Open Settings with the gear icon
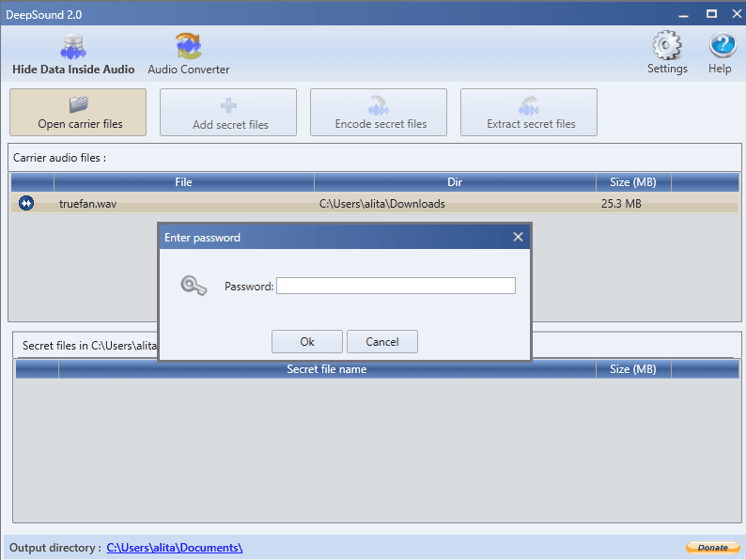The height and width of the screenshot is (560, 746). pyautogui.click(x=667, y=53)
